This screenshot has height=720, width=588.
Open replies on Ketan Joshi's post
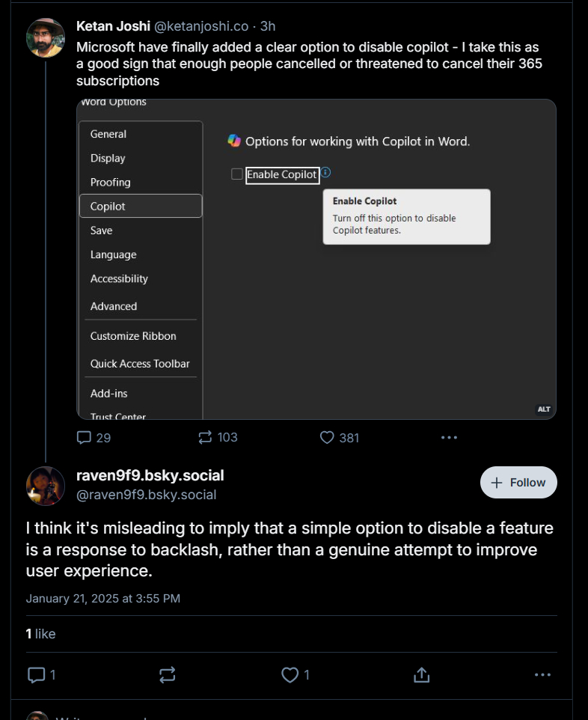[x=94, y=438]
